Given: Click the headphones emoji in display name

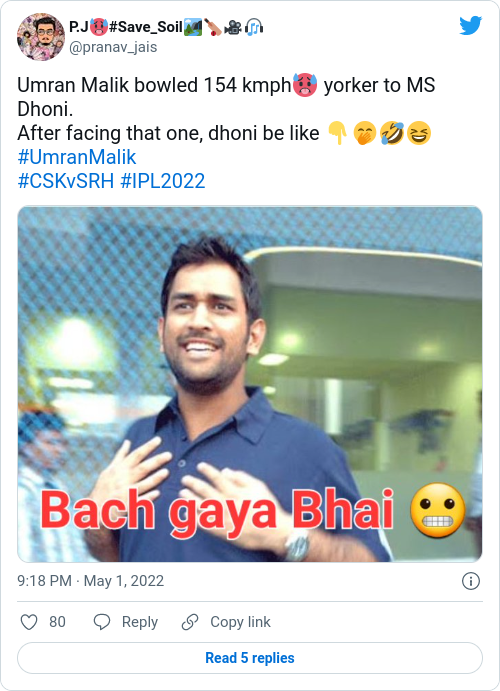Looking at the screenshot, I should tap(254, 27).
